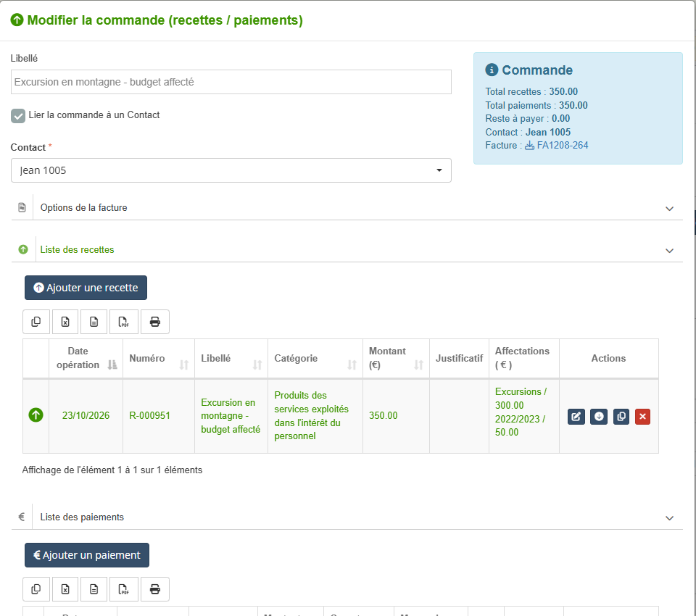Copy paiements table to clipboard
The width and height of the screenshot is (696, 616).
click(x=36, y=589)
